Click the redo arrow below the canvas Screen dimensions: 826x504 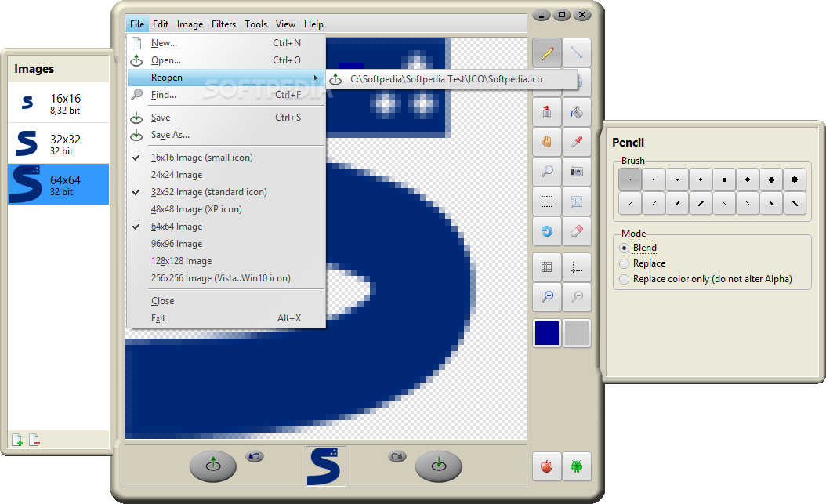397,456
